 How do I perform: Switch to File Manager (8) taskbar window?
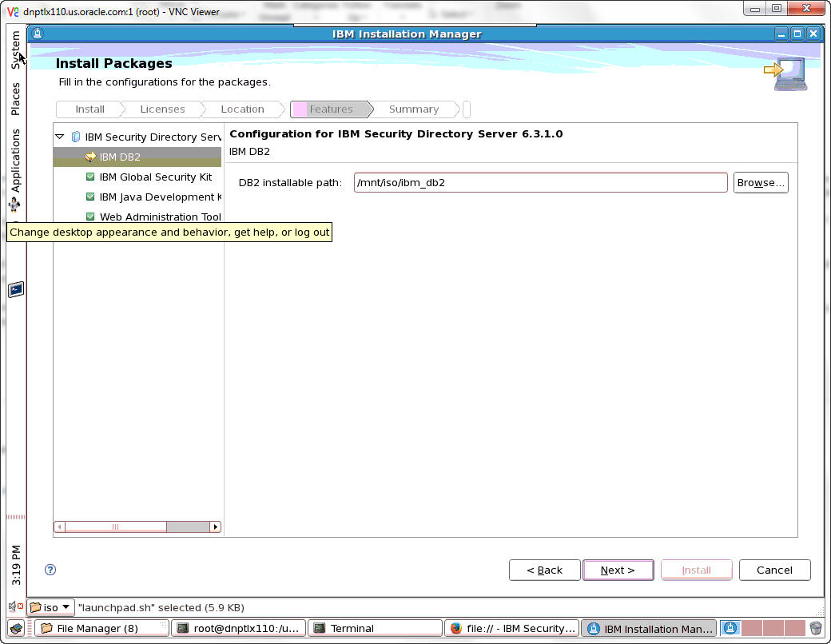click(101, 628)
